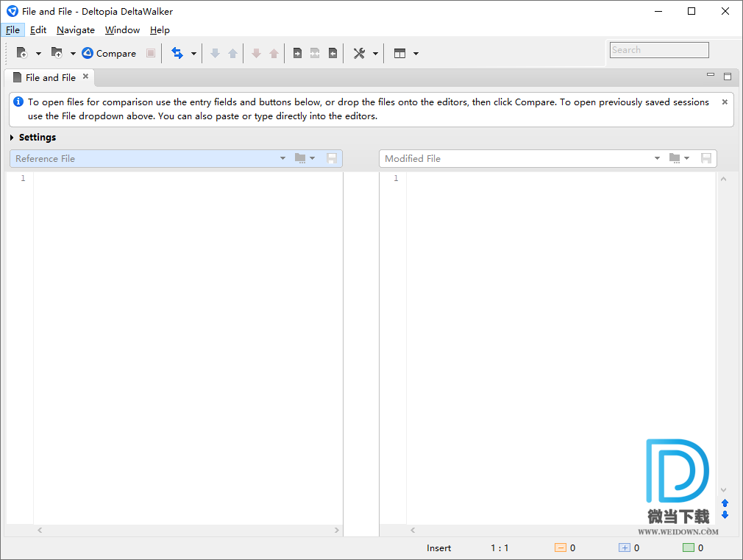Click blue up arrow beside right scrollbar
The image size is (743, 560).
(725, 503)
